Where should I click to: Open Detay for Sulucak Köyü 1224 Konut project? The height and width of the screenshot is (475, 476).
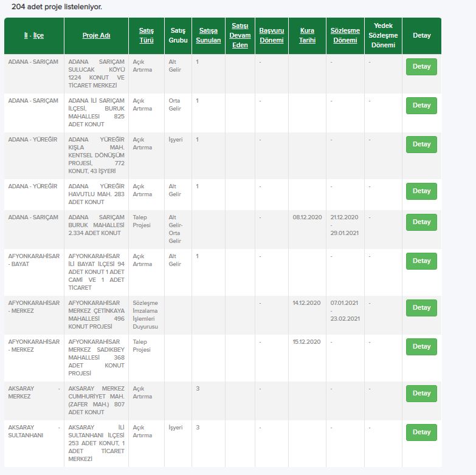[421, 67]
